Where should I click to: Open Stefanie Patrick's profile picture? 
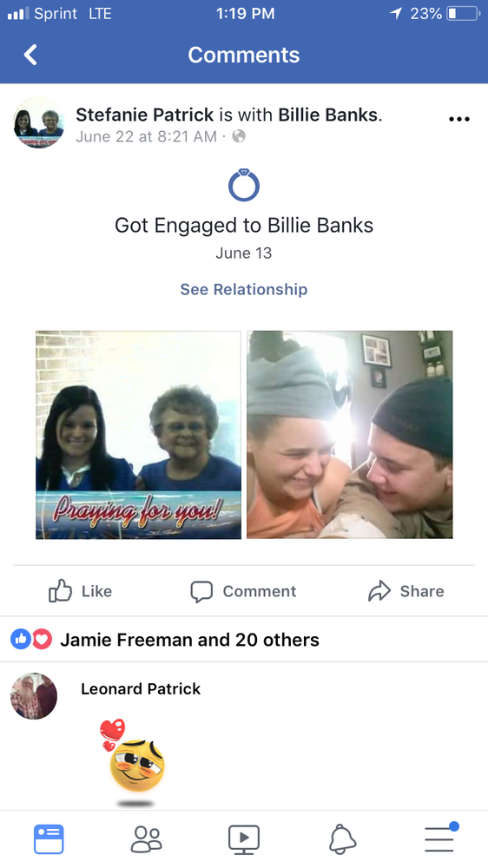[39, 122]
